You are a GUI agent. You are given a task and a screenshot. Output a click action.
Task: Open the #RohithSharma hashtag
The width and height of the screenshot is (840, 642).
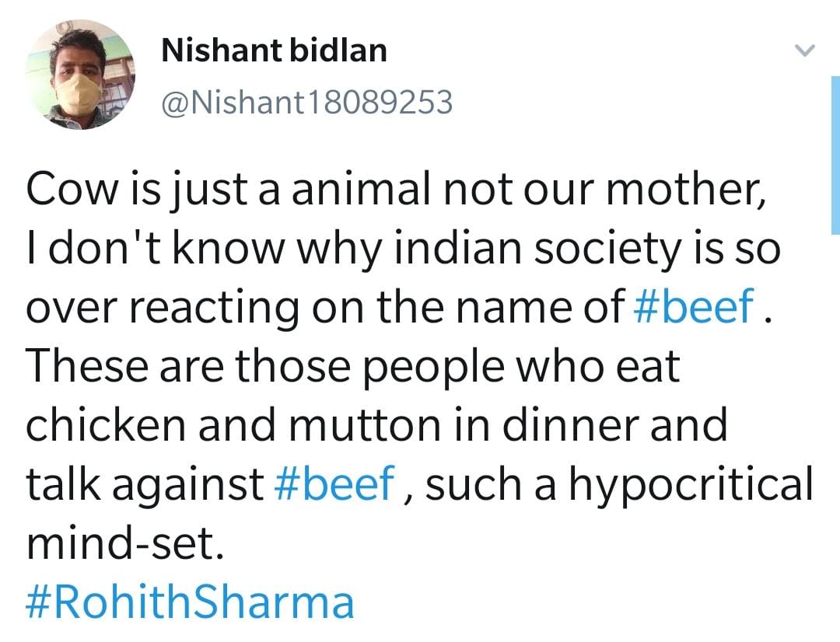tap(190, 602)
